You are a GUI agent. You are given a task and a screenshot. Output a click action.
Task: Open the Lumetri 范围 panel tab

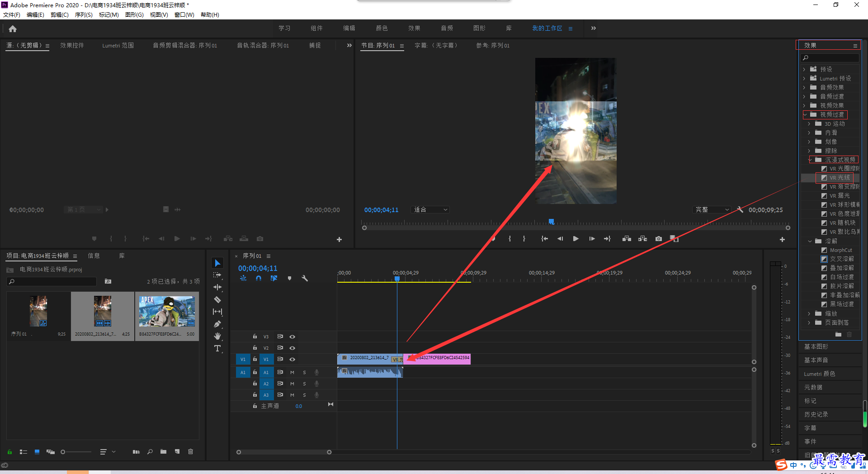pos(118,46)
